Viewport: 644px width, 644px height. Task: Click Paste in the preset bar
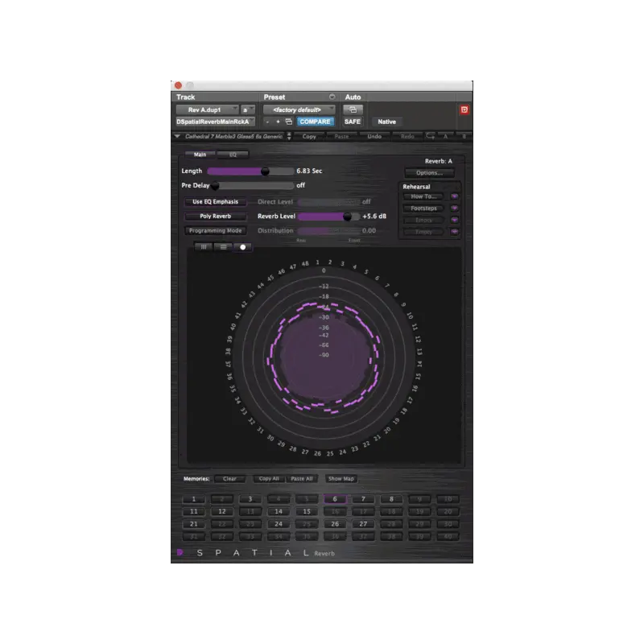[341, 136]
